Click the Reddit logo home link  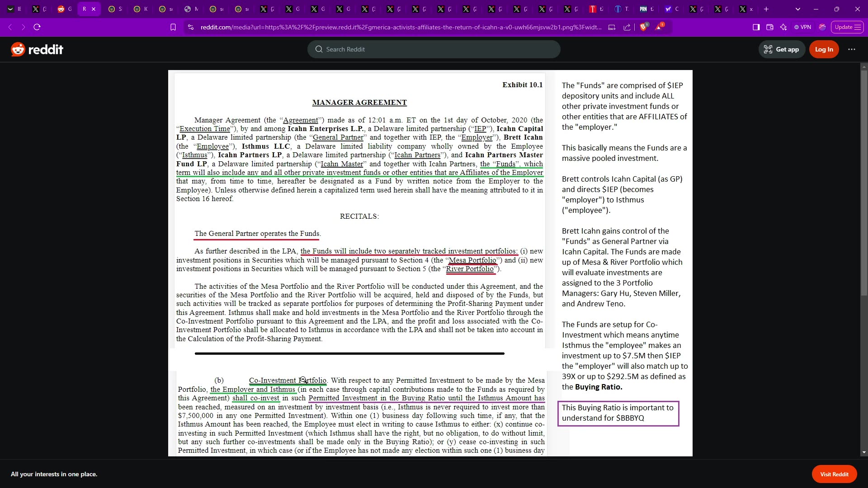point(37,49)
